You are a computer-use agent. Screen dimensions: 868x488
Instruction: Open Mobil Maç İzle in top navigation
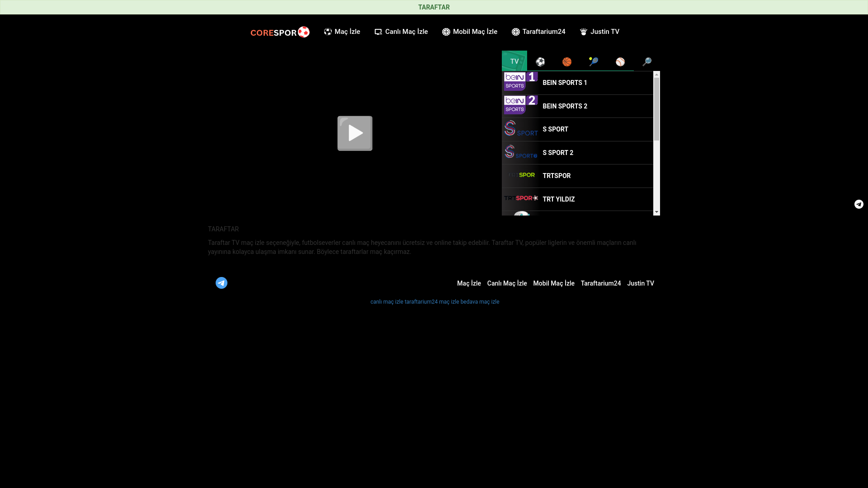click(470, 32)
